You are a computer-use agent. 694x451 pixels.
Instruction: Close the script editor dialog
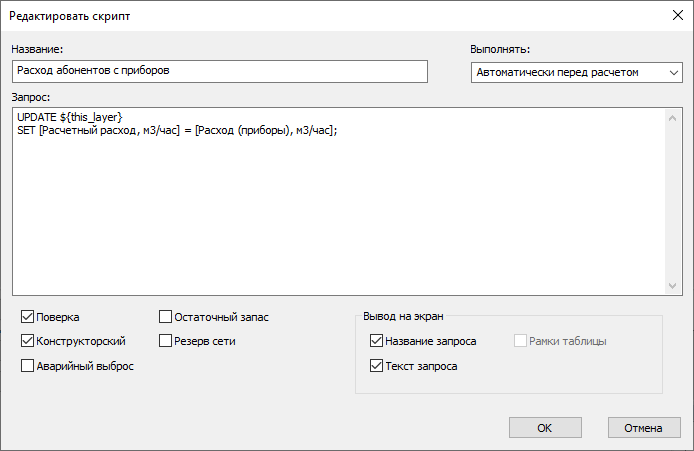pos(665,17)
